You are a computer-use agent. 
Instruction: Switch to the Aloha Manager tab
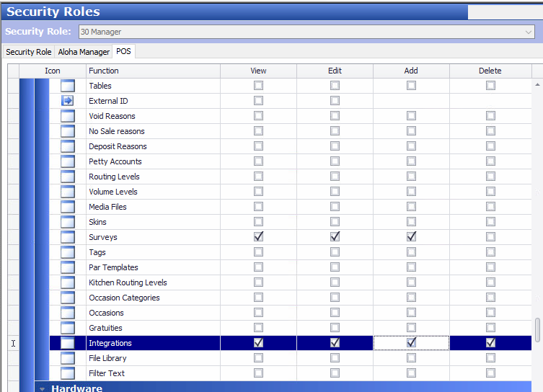tap(84, 52)
